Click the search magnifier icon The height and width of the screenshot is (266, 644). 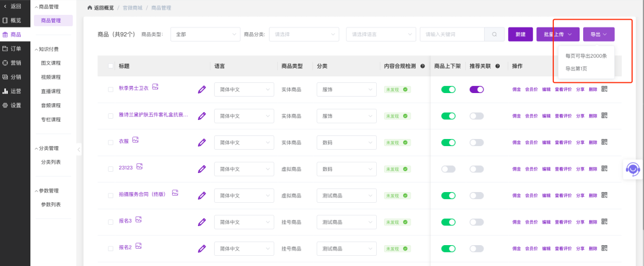coord(494,35)
